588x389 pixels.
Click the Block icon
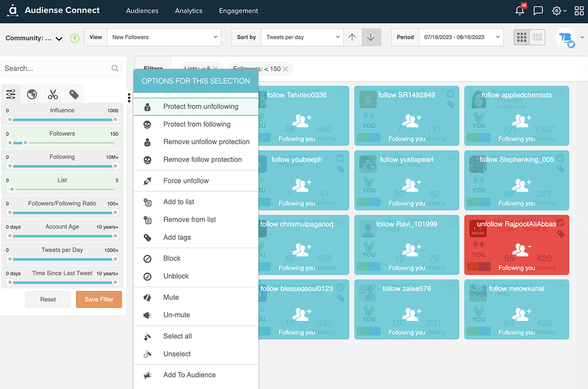point(147,259)
